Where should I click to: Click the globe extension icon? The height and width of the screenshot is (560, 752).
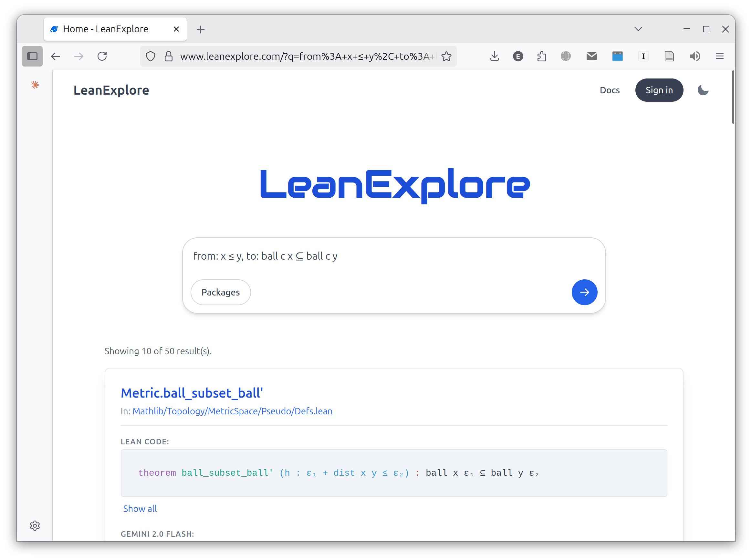(x=566, y=56)
